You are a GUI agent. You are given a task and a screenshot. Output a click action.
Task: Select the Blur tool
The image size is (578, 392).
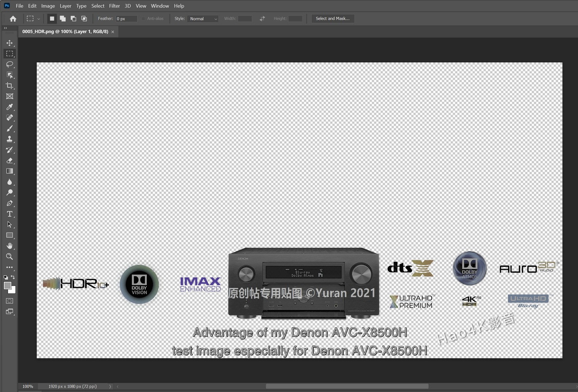coord(10,182)
